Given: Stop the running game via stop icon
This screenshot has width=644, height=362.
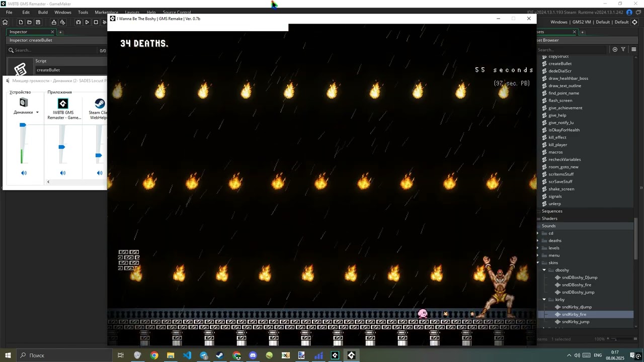Looking at the screenshot, I should [x=96, y=22].
